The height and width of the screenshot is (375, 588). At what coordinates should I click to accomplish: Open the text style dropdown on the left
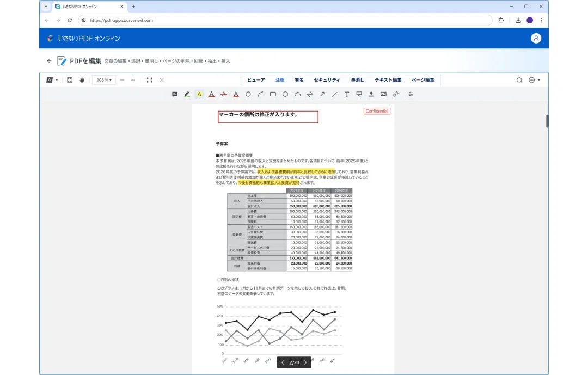pos(51,80)
